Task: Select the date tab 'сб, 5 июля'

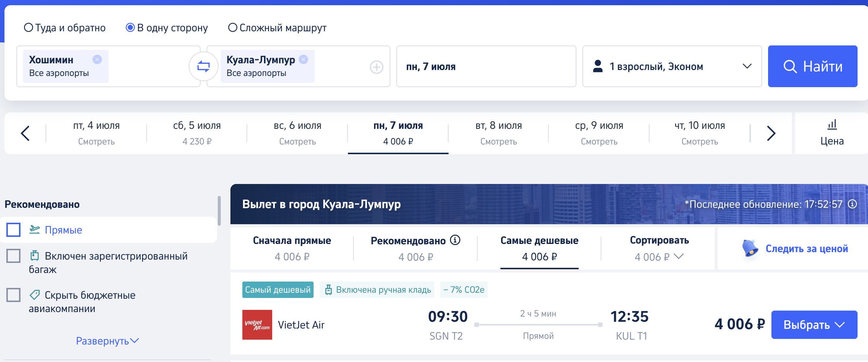Action: tap(197, 133)
